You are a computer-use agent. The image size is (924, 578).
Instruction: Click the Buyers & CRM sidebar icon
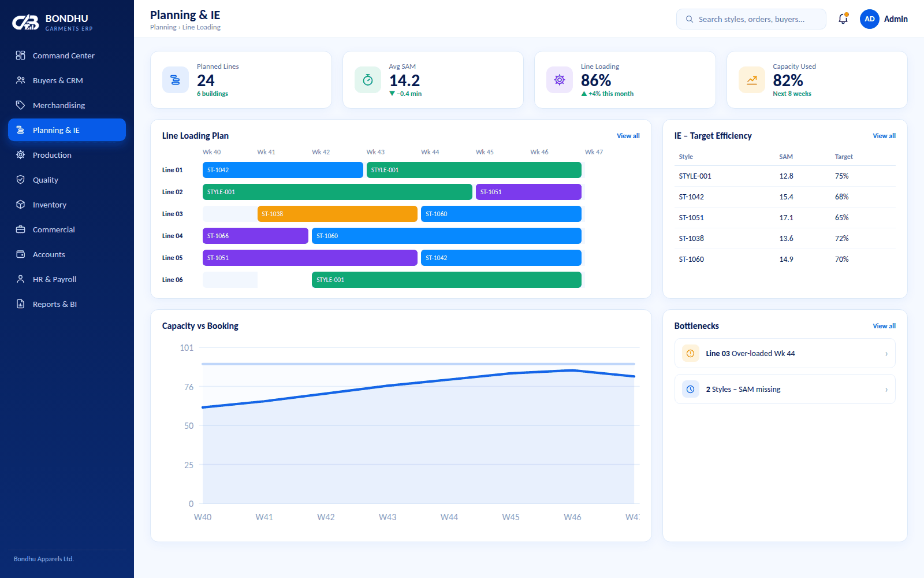(20, 80)
